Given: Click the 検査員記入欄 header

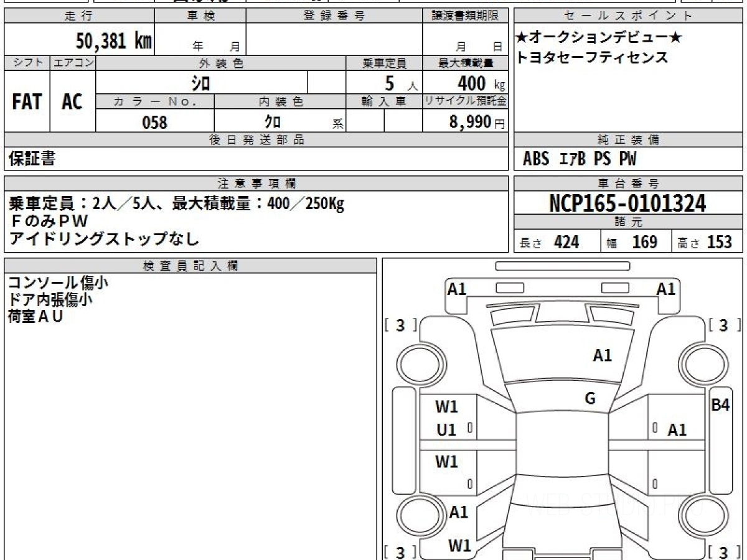Looking at the screenshot, I should [x=190, y=266].
